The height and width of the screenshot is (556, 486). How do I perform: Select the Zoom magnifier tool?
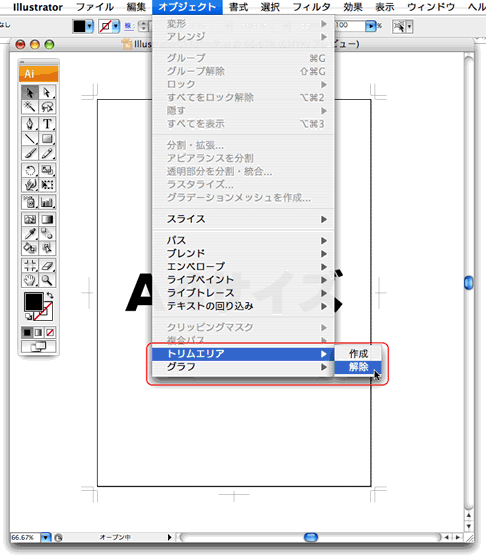[47, 280]
